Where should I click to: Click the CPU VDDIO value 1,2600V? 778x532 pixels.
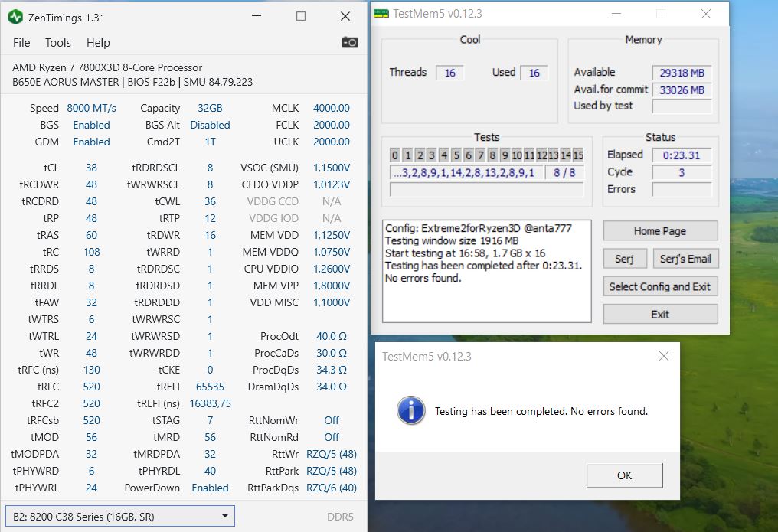click(331, 269)
